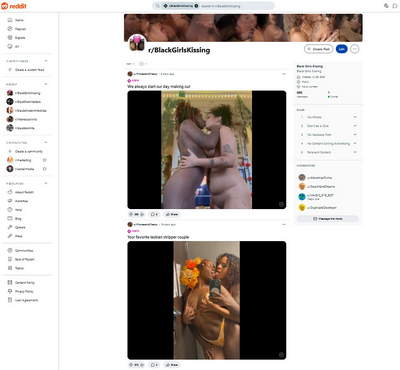
Task: Open Press with the pen icon
Action: [10, 236]
